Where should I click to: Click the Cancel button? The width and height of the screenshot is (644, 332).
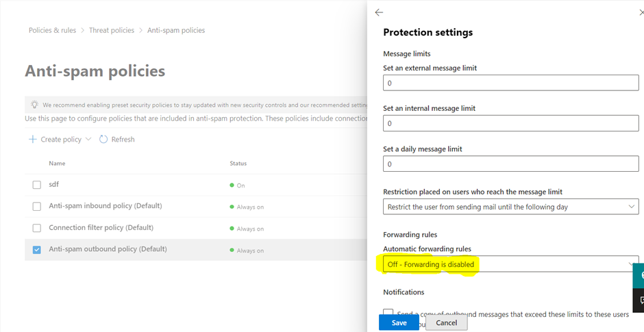coord(447,323)
